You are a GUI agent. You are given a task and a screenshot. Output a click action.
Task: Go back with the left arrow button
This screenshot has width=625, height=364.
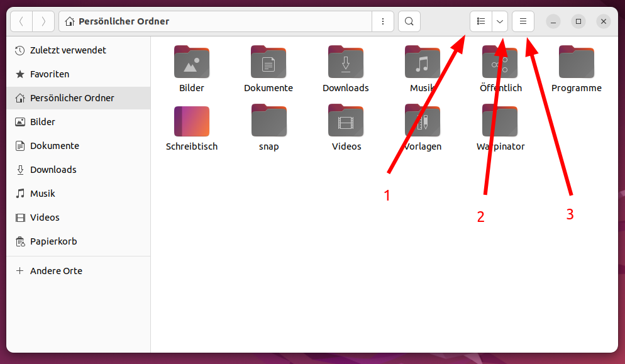(x=21, y=21)
